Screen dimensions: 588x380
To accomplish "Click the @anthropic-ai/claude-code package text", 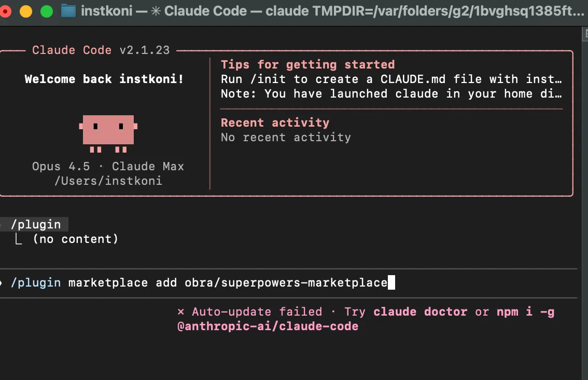I will 268,326.
